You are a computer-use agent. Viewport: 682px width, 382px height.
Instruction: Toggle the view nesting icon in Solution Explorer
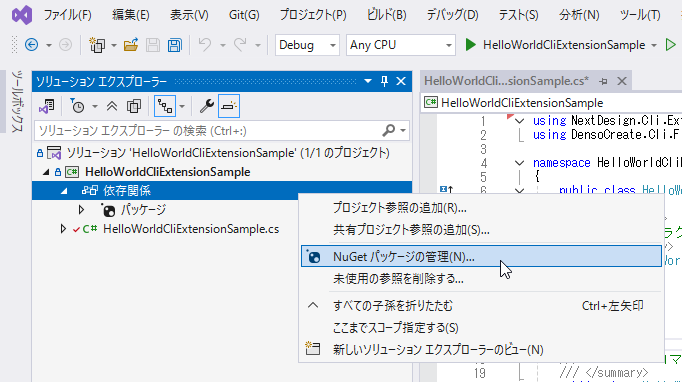pyautogui.click(x=165, y=106)
